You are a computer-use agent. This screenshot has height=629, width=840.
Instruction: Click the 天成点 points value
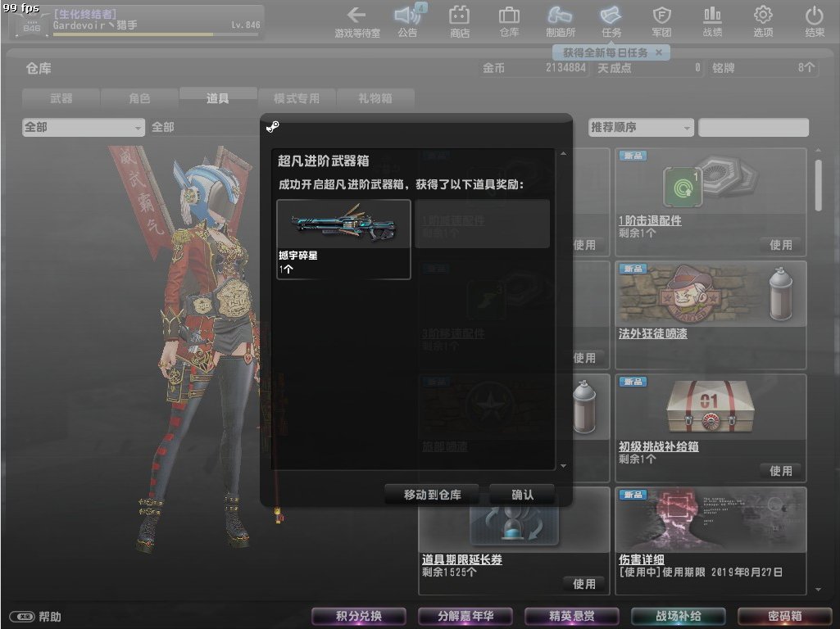tap(697, 67)
